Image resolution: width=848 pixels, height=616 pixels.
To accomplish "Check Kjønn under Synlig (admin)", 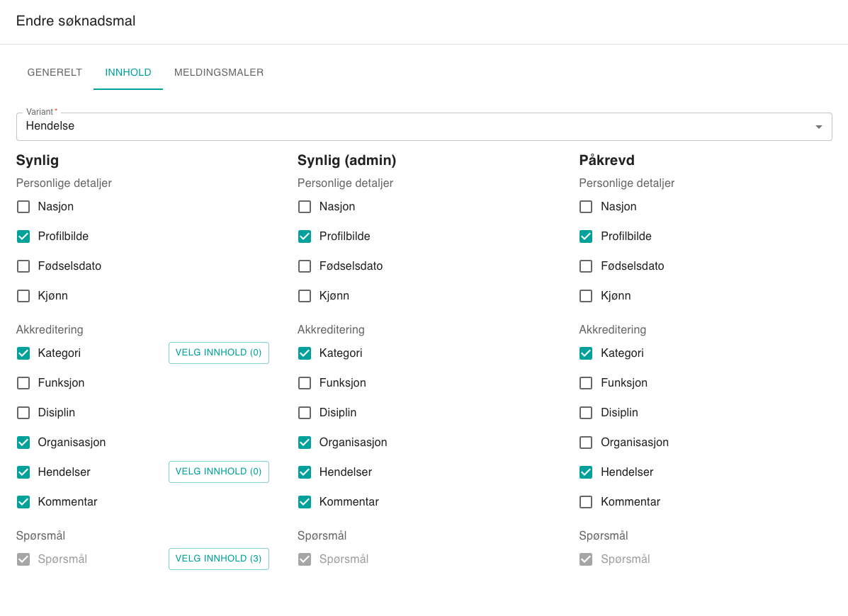I will pos(305,296).
